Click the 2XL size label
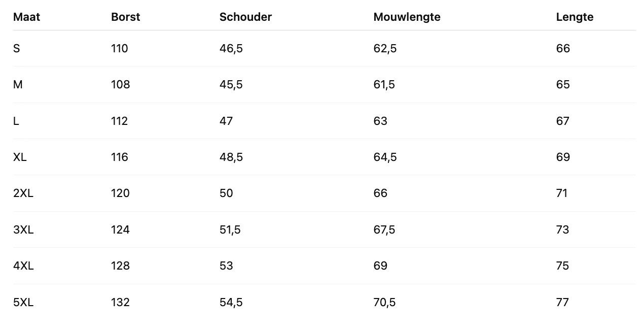 pos(23,193)
